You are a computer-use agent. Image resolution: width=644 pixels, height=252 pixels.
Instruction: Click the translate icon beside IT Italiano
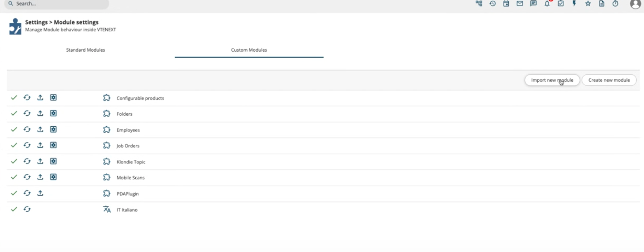tap(107, 209)
